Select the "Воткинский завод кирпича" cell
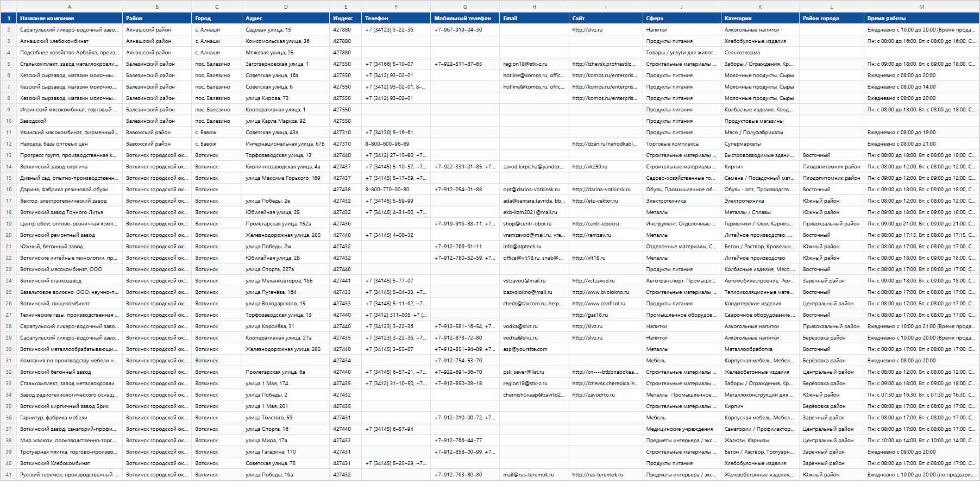Screen dimensions: 980x490 pyautogui.click(x=70, y=167)
